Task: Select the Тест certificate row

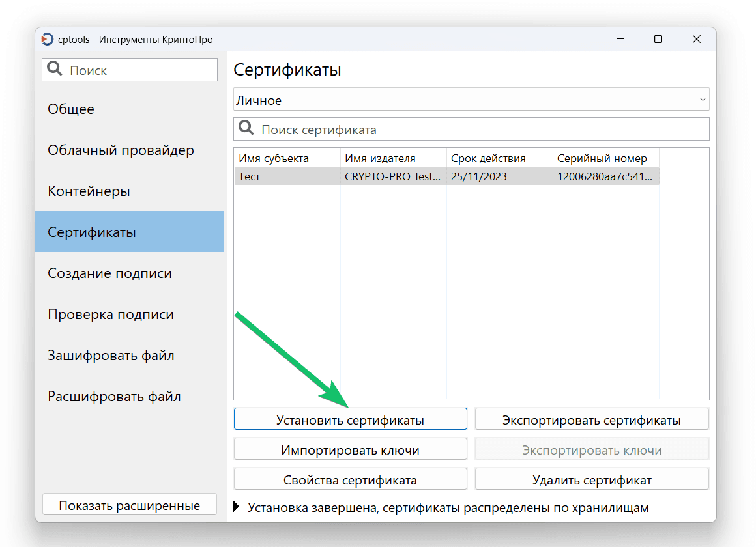Action: [446, 176]
